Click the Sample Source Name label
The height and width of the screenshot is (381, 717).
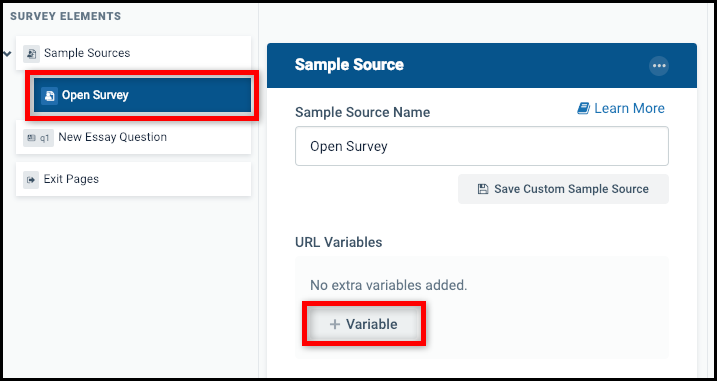click(x=363, y=112)
